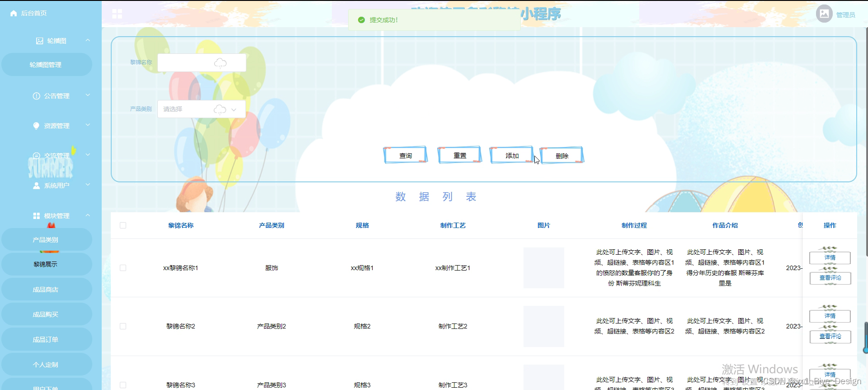The height and width of the screenshot is (390, 868).
Task: Click the 重置 button
Action: tap(460, 155)
